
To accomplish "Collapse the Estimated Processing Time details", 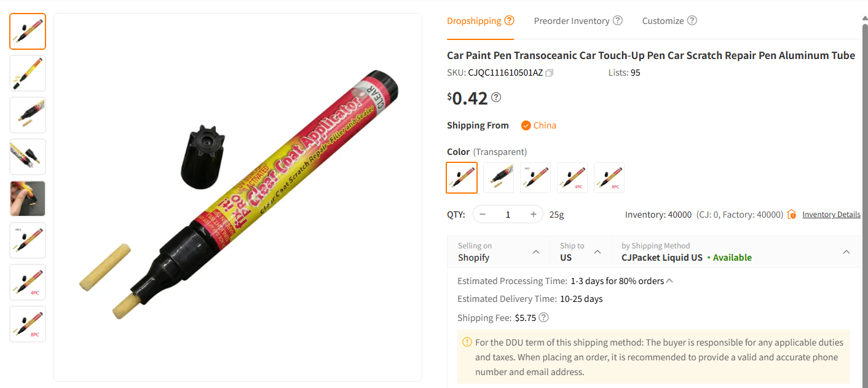I will pyautogui.click(x=669, y=280).
